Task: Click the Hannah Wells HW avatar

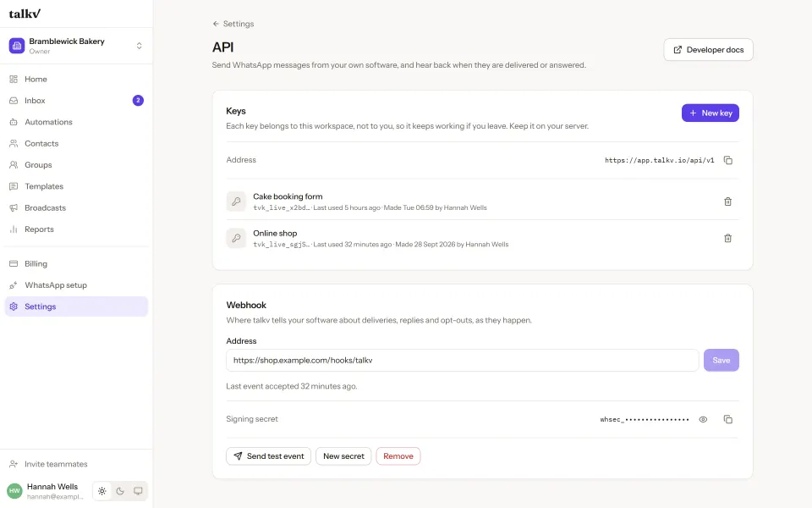Action: pyautogui.click(x=14, y=491)
